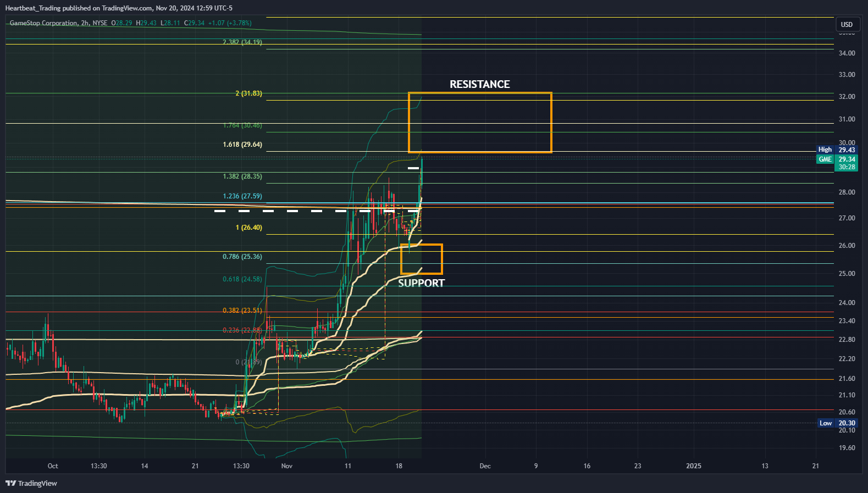Click the 22.20 price axis tick
The width and height of the screenshot is (868, 493).
point(847,359)
